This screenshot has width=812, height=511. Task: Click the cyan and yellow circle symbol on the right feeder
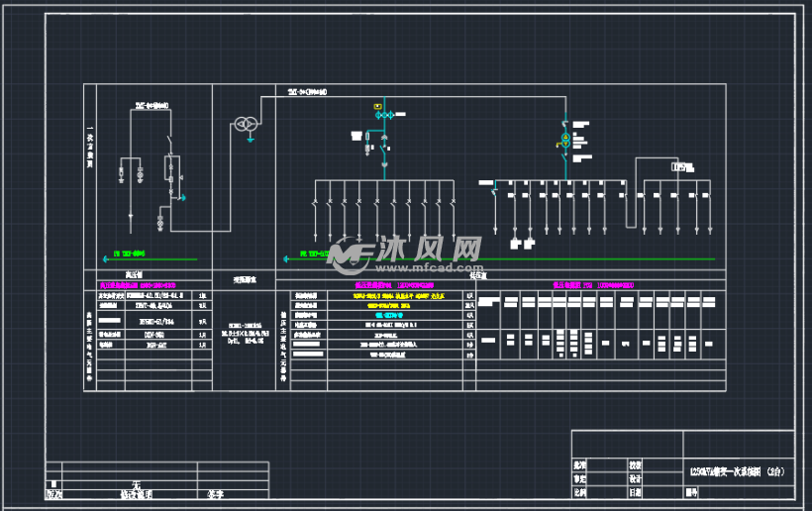564,138
